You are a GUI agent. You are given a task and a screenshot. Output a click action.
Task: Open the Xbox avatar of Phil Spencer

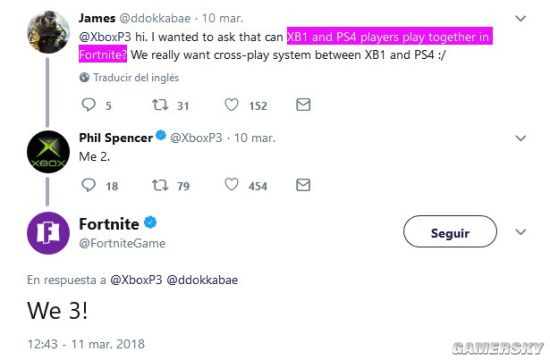(x=48, y=152)
